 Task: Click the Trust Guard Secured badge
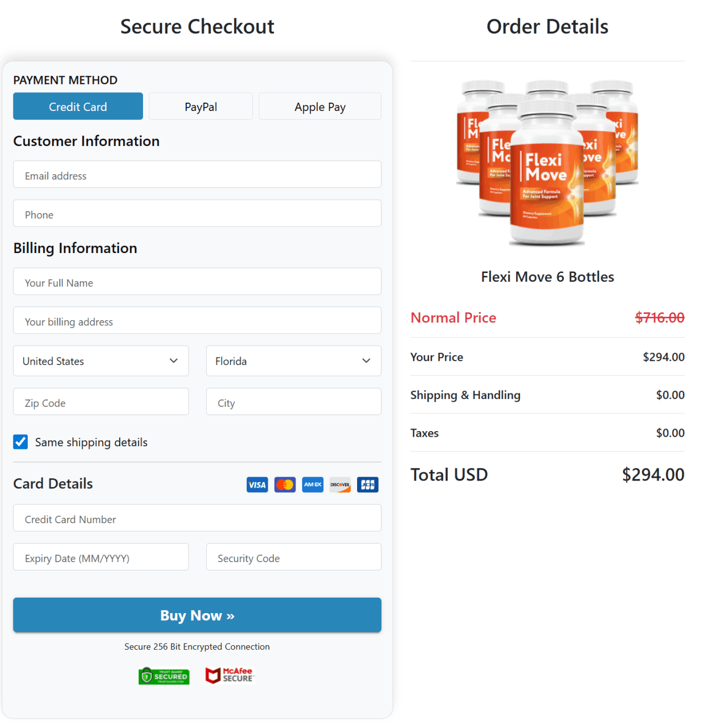pyautogui.click(x=164, y=676)
